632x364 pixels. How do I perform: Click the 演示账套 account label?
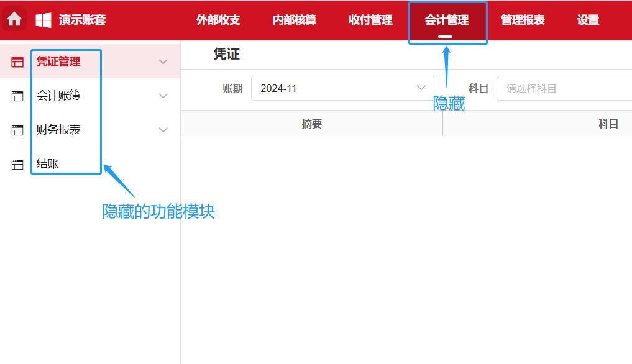(81, 19)
